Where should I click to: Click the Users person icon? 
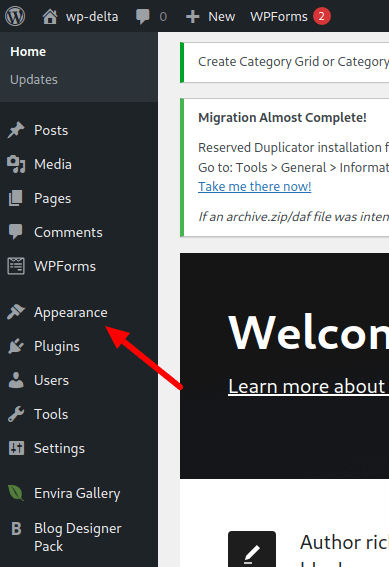pyautogui.click(x=16, y=380)
